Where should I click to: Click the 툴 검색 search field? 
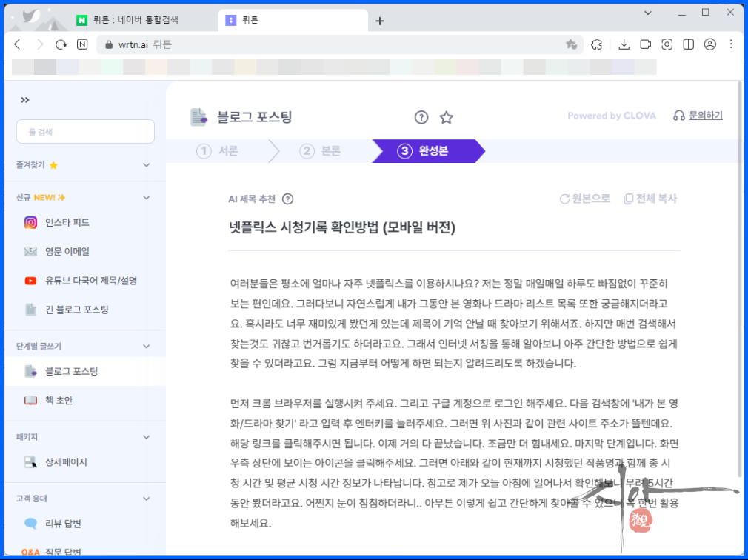pyautogui.click(x=85, y=132)
